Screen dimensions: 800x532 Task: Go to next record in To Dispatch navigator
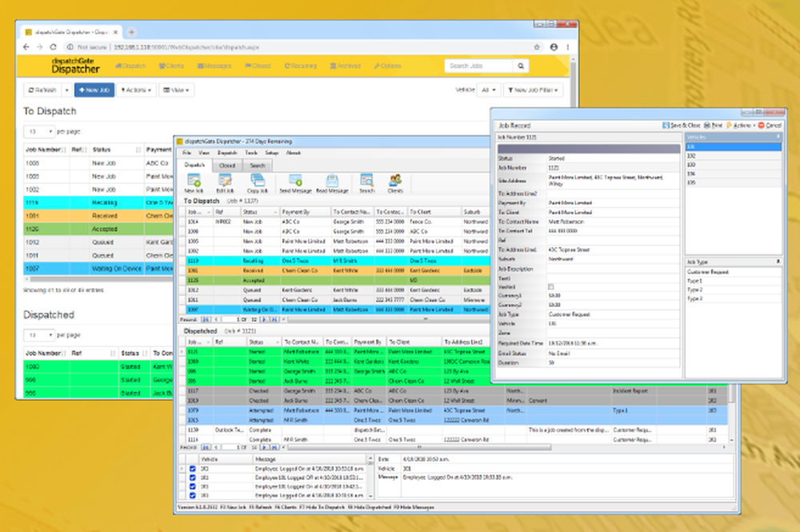[x=264, y=319]
